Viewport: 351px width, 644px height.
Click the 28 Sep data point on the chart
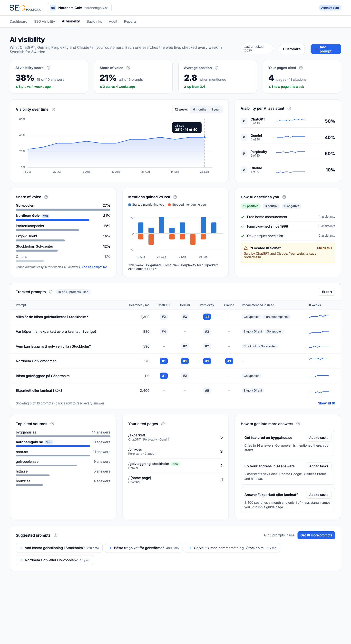click(204, 137)
